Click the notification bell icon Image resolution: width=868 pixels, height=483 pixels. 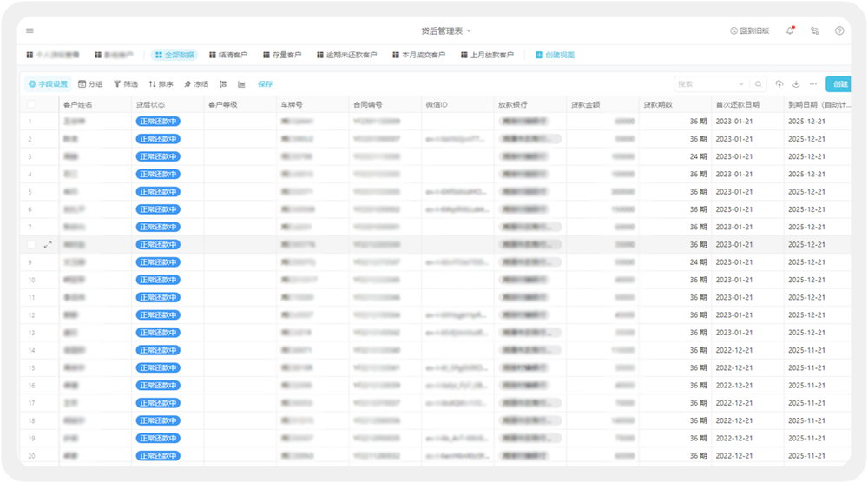click(790, 30)
